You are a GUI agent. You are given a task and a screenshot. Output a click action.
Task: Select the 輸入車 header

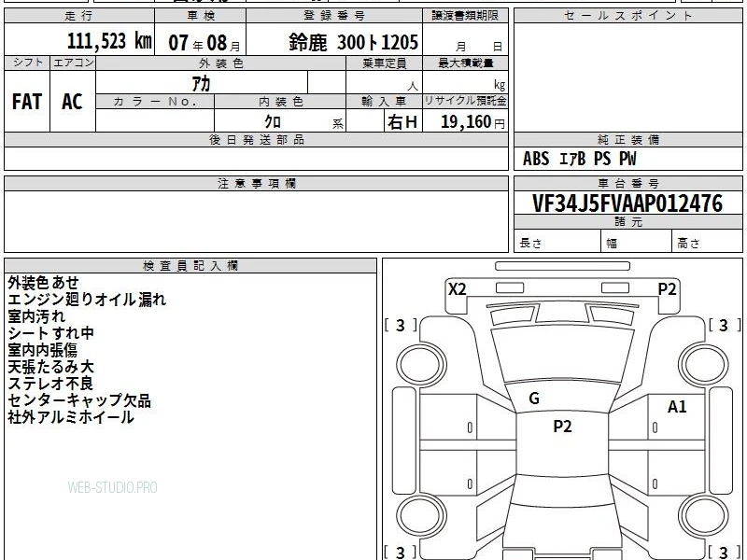(384, 102)
